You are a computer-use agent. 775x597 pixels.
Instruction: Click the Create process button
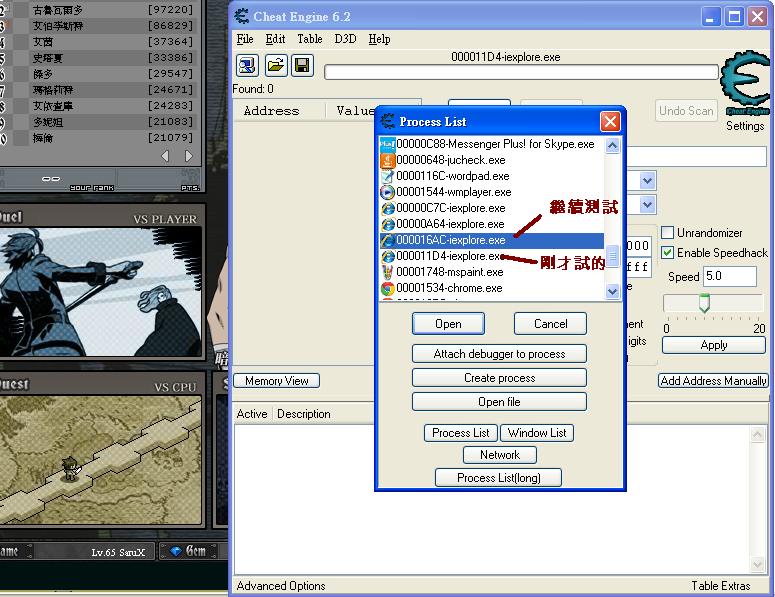tap(499, 378)
